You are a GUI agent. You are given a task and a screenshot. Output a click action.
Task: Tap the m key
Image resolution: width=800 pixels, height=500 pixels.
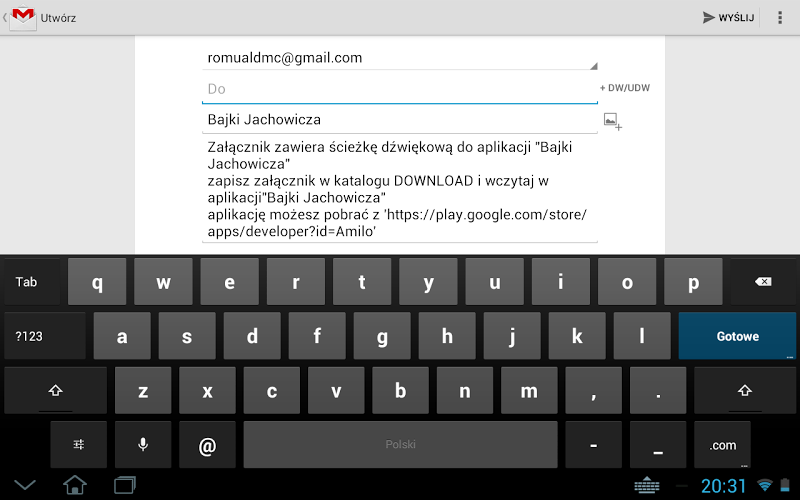click(529, 391)
